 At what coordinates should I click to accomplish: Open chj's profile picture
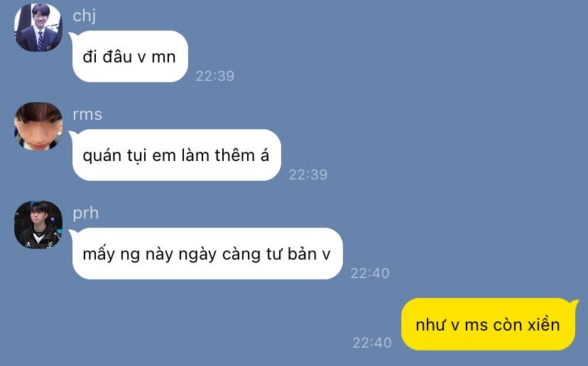[38, 28]
